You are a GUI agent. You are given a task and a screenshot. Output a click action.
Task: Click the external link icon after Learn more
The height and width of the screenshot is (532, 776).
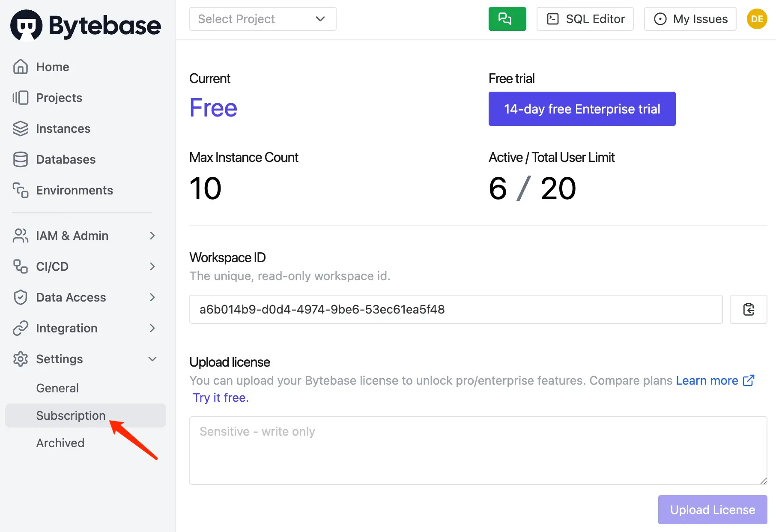tap(749, 380)
